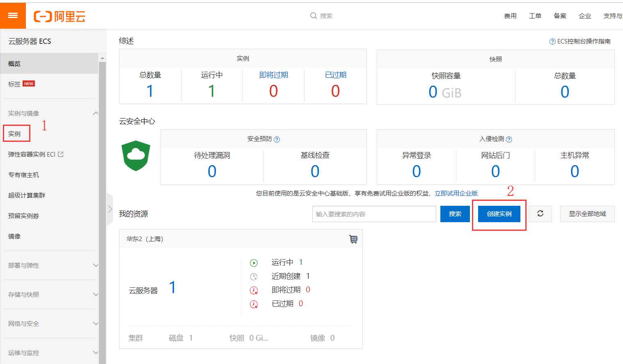
Task: Collapse the 实例与镜像 section
Action: pyautogui.click(x=95, y=113)
